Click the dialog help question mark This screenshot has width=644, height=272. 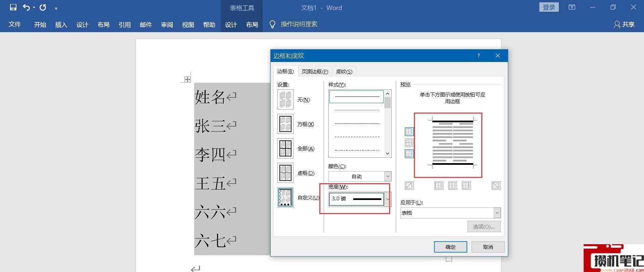(478, 56)
